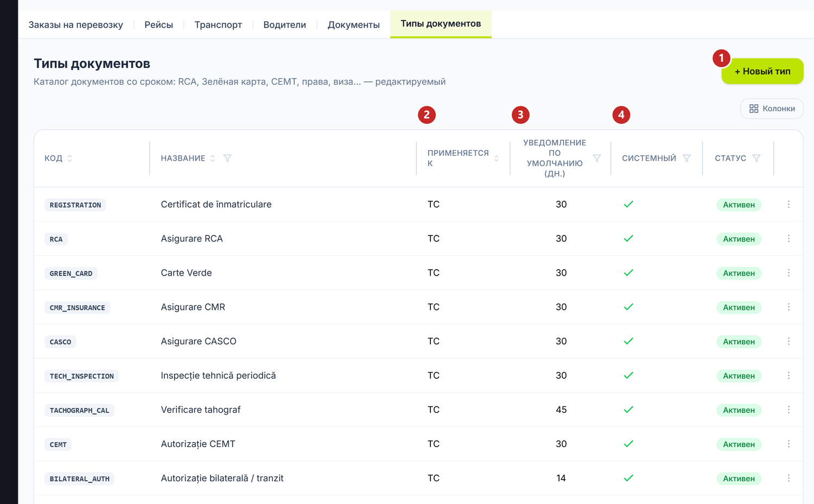Open the row menu for TECH_INSPECTION
Image resolution: width=814 pixels, height=504 pixels.
pyautogui.click(x=788, y=375)
